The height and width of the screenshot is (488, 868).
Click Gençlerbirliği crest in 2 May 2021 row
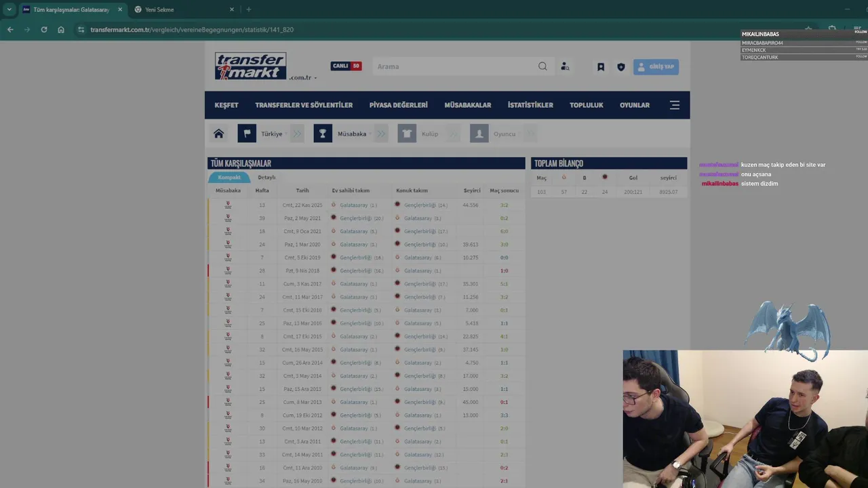tap(334, 218)
